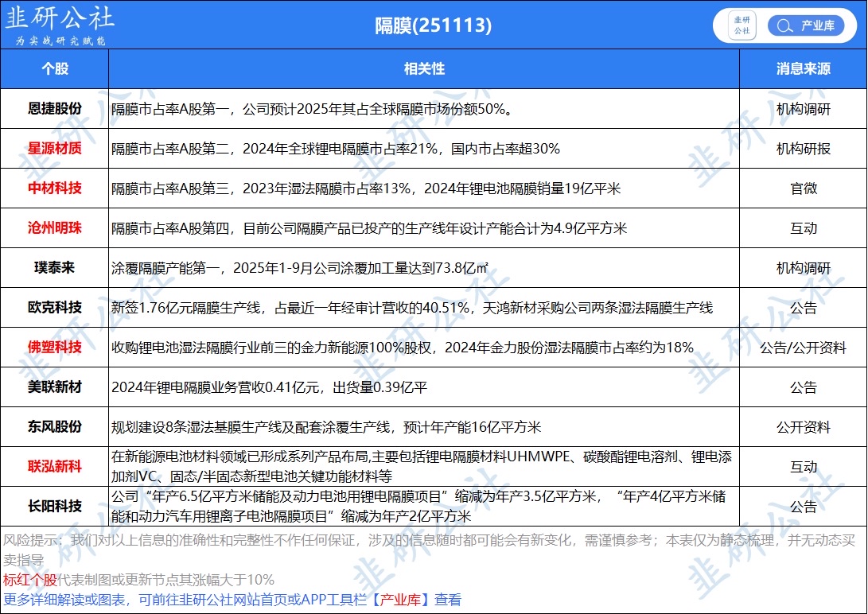The image size is (868, 614).
Task: Select stock 星源材质
Action: tap(55, 148)
